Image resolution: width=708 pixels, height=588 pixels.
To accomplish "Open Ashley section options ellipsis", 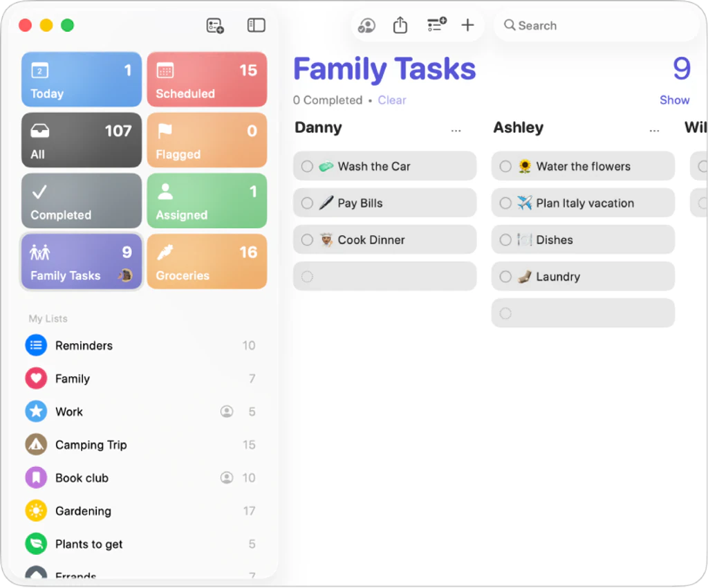I will click(x=654, y=131).
